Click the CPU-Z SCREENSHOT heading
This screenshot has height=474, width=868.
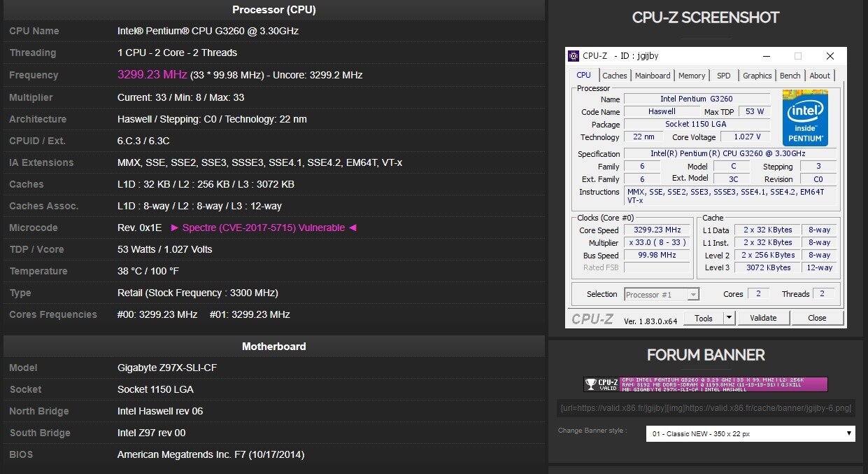(705, 18)
